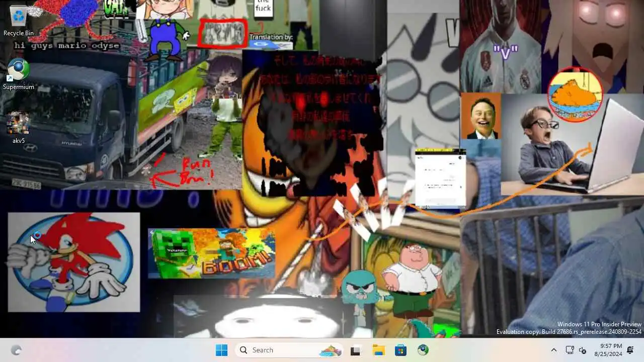Open notifications via the bell icon
Image resolution: width=644 pixels, height=362 pixels.
tap(630, 350)
